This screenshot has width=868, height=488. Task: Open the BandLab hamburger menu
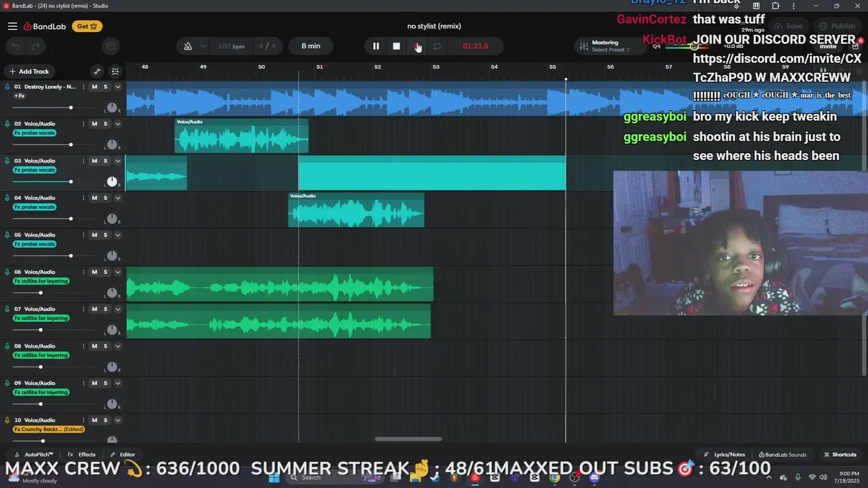coord(12,26)
